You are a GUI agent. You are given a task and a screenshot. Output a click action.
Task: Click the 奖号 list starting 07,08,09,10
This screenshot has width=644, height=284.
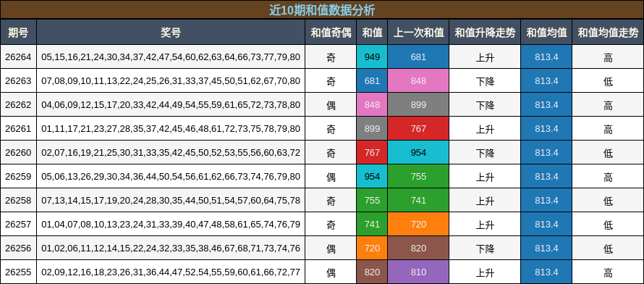coord(171,81)
